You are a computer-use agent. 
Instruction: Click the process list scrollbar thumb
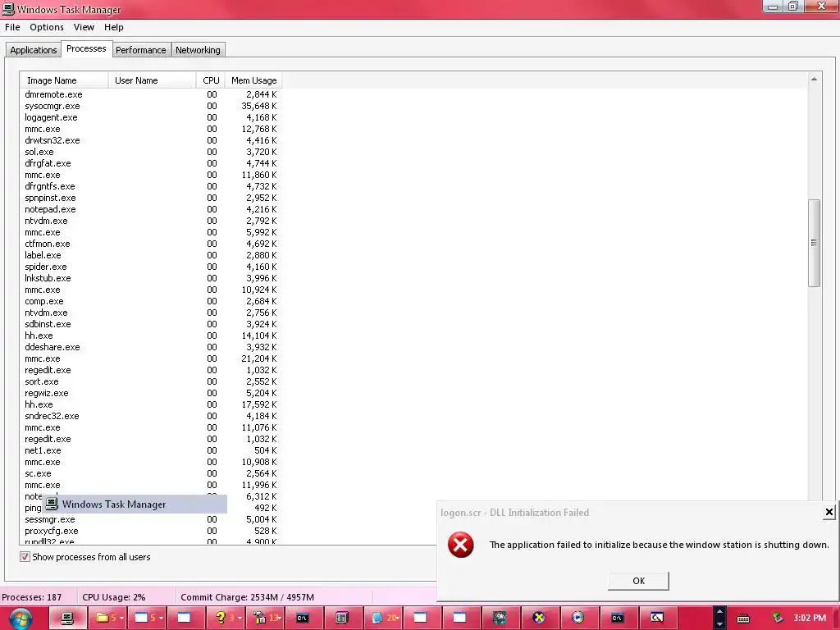click(x=815, y=243)
